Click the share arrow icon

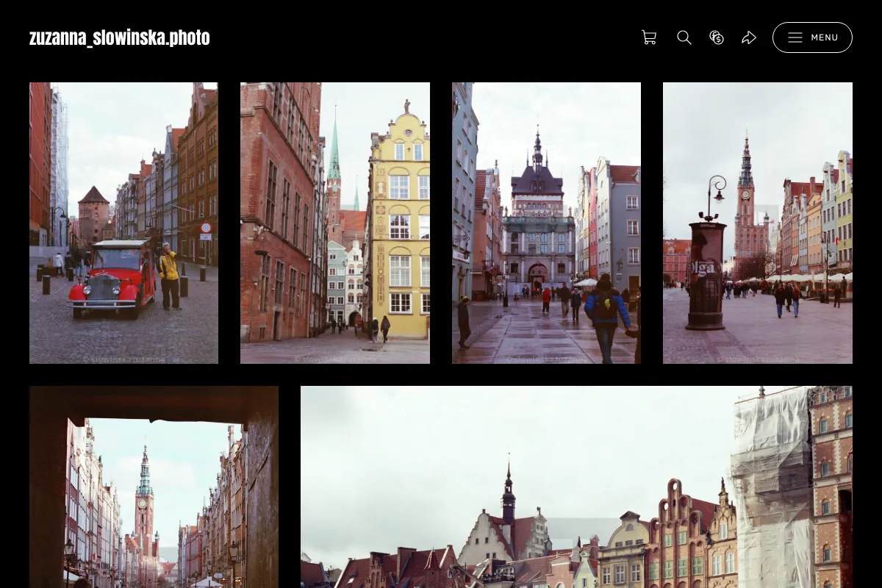click(x=749, y=37)
